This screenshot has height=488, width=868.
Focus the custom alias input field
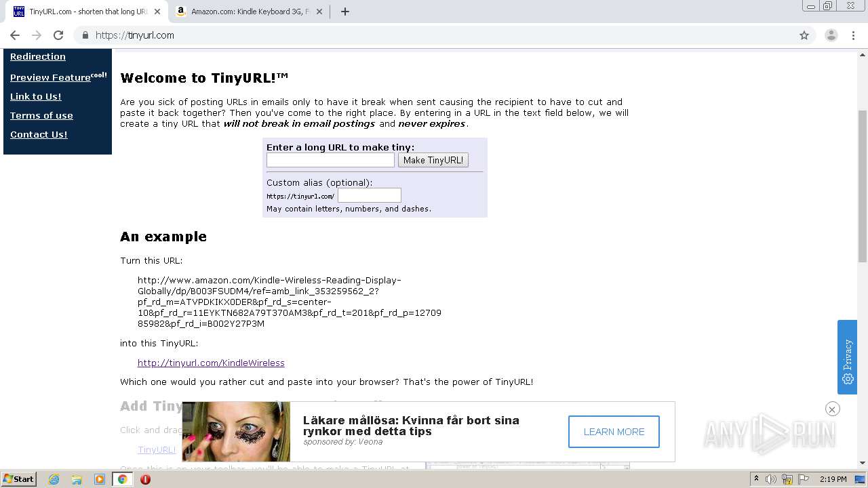click(370, 195)
